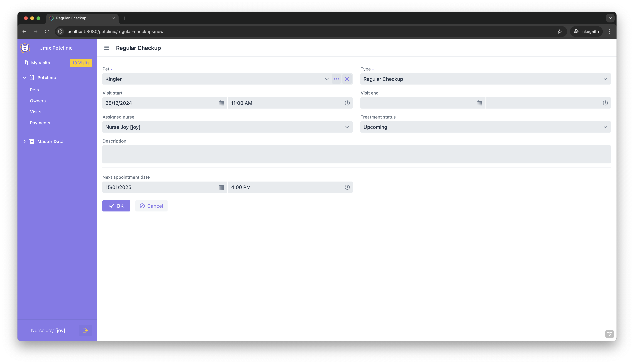
Task: Open Next appointment date calendar picker
Action: [222, 187]
